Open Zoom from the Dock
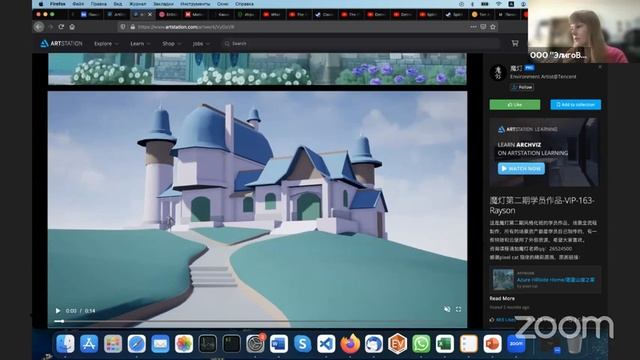 coord(516,344)
